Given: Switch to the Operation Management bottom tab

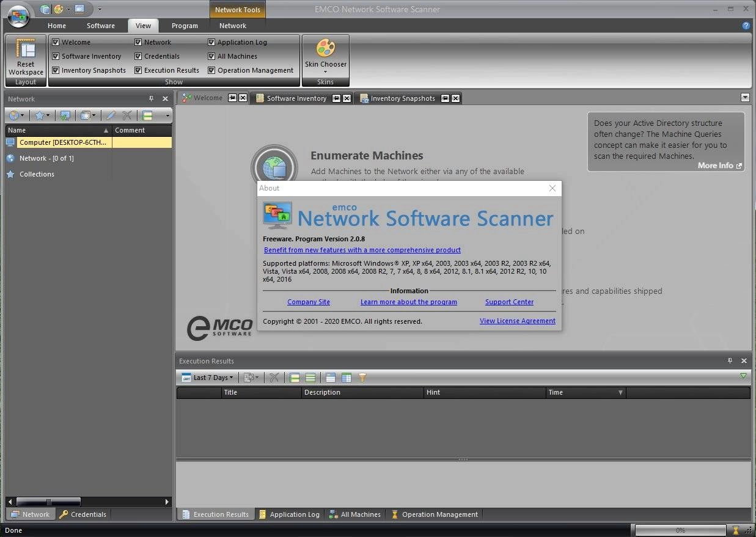Looking at the screenshot, I should coord(435,514).
